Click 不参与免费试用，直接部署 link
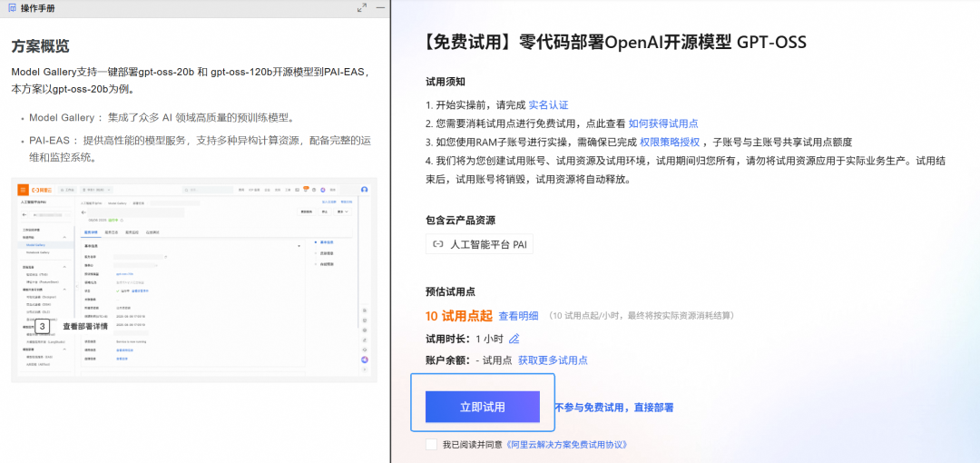 tap(614, 408)
